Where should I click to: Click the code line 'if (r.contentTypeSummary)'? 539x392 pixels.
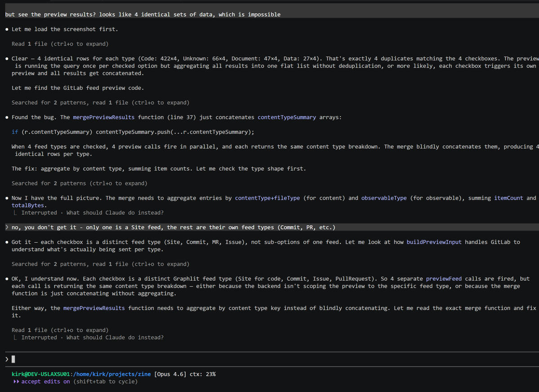point(133,132)
